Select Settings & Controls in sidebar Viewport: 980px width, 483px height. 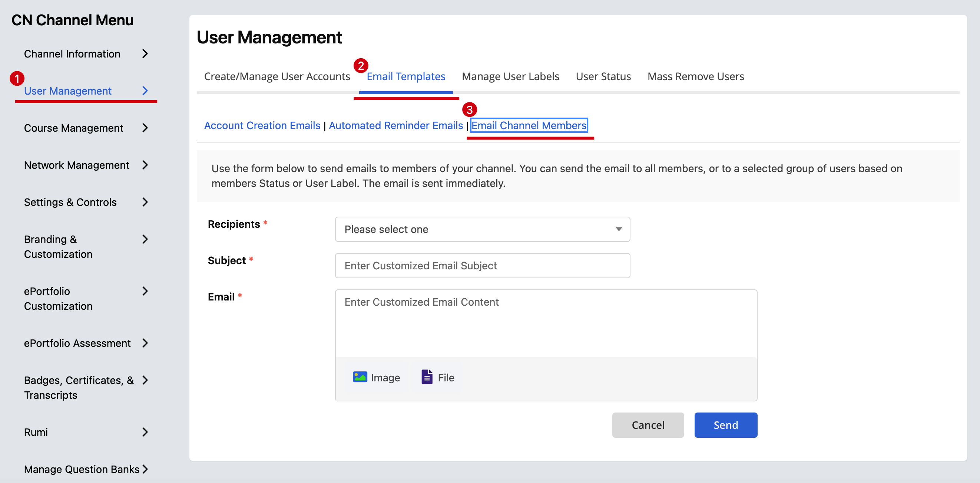tap(70, 202)
